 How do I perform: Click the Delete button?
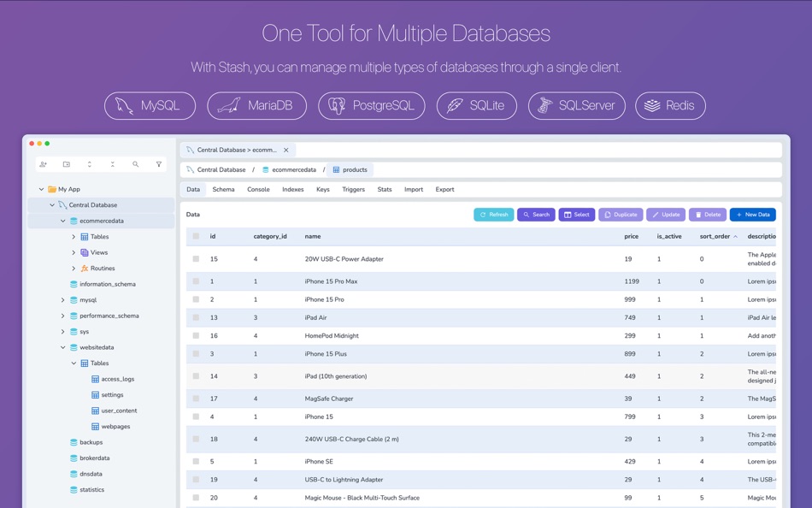708,215
